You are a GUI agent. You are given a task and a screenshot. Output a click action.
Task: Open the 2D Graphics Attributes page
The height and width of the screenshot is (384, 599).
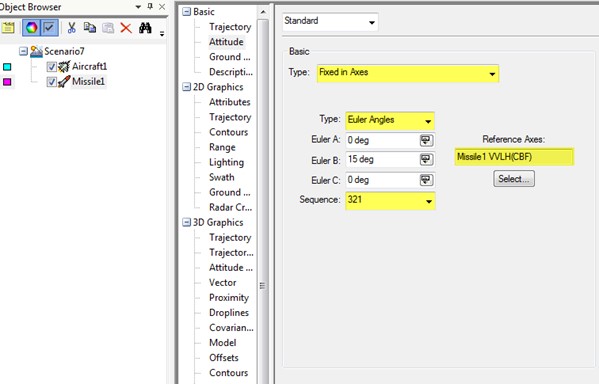click(x=230, y=102)
